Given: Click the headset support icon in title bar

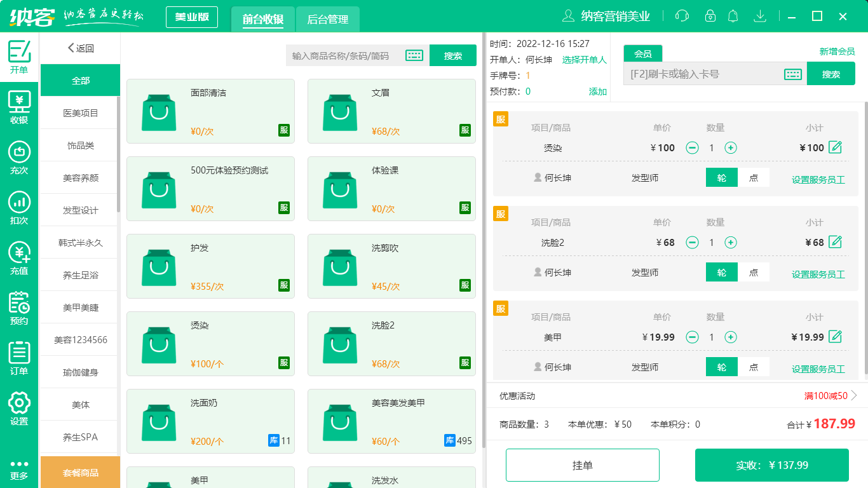Looking at the screenshot, I should [682, 16].
